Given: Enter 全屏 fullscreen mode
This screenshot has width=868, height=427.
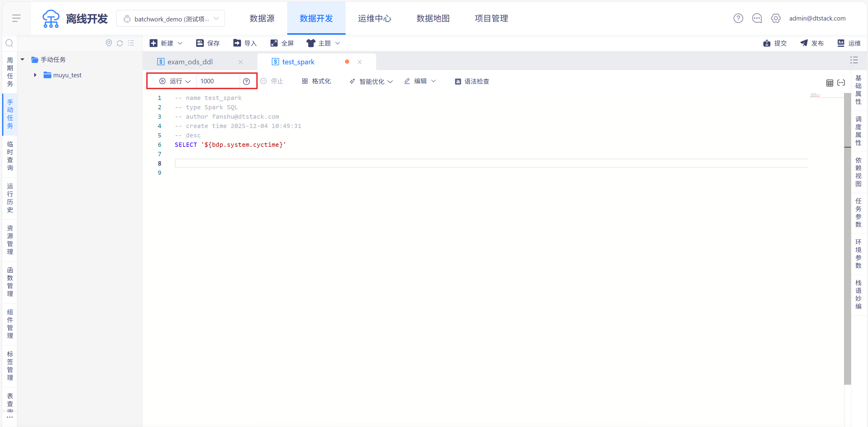Looking at the screenshot, I should (282, 43).
